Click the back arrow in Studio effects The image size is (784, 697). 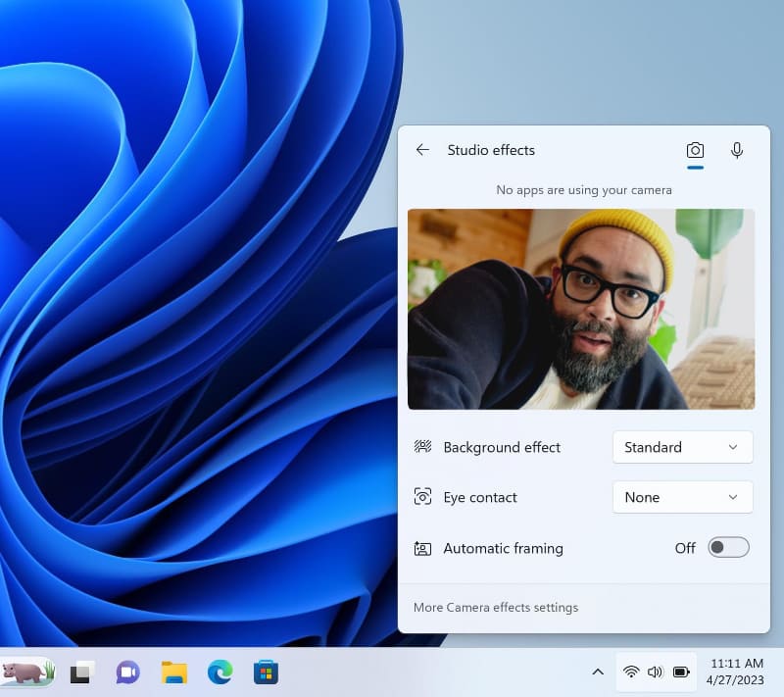click(x=422, y=150)
